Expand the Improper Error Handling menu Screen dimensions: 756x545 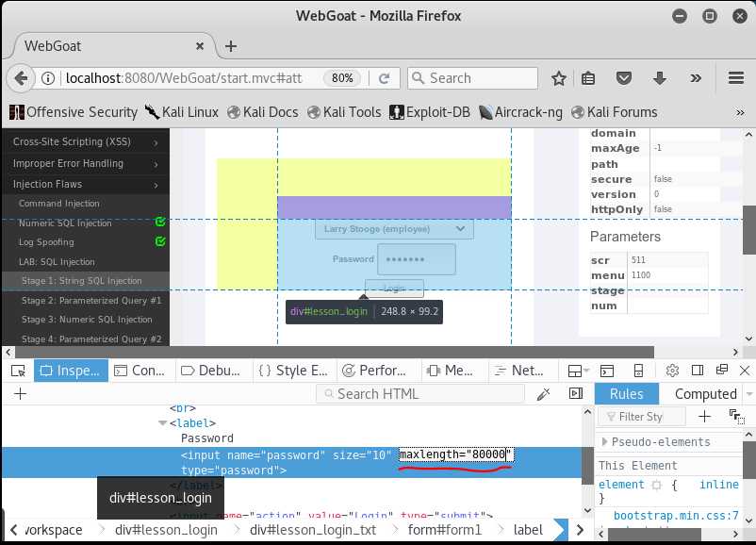pyautogui.click(x=86, y=163)
